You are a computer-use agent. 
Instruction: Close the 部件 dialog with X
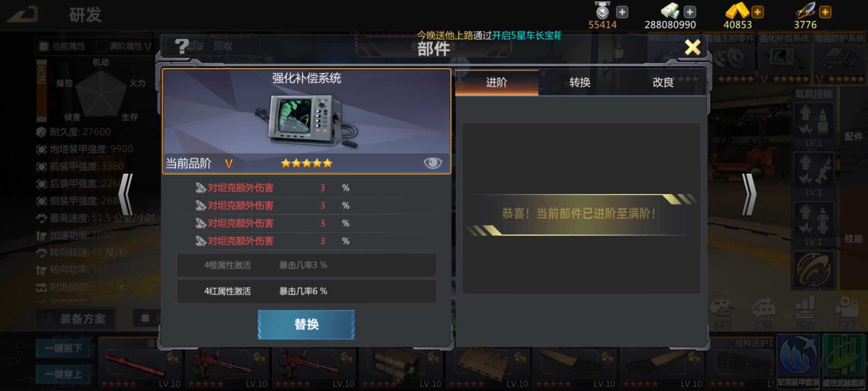click(693, 47)
